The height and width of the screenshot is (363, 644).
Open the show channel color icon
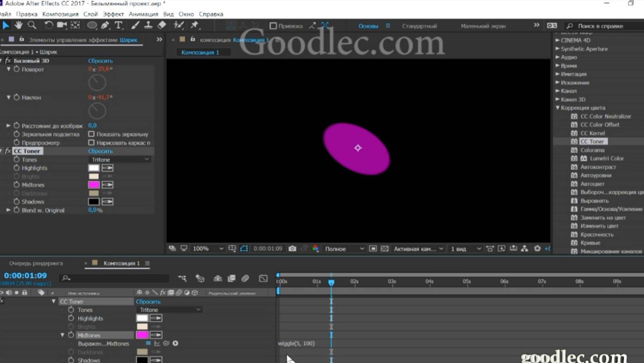coord(316,248)
